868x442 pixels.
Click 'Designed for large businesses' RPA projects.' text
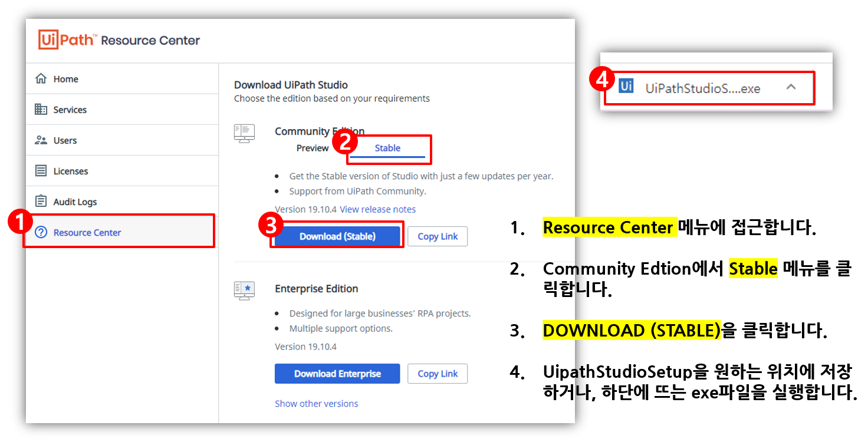[x=380, y=313]
